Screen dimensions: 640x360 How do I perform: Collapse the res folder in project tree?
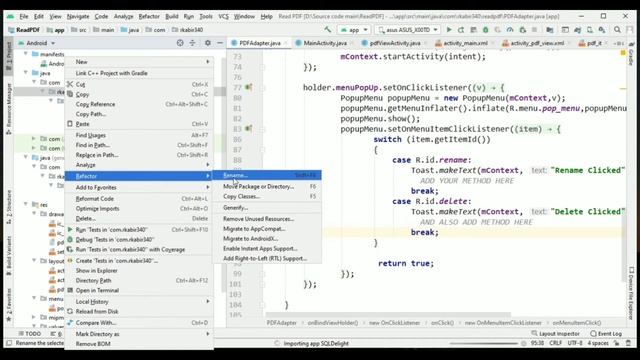[26, 204]
